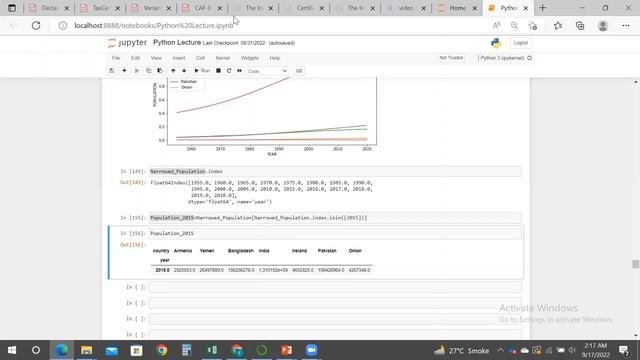Add page to favorites star icon
The width and height of the screenshot is (640, 360).
pos(532,26)
